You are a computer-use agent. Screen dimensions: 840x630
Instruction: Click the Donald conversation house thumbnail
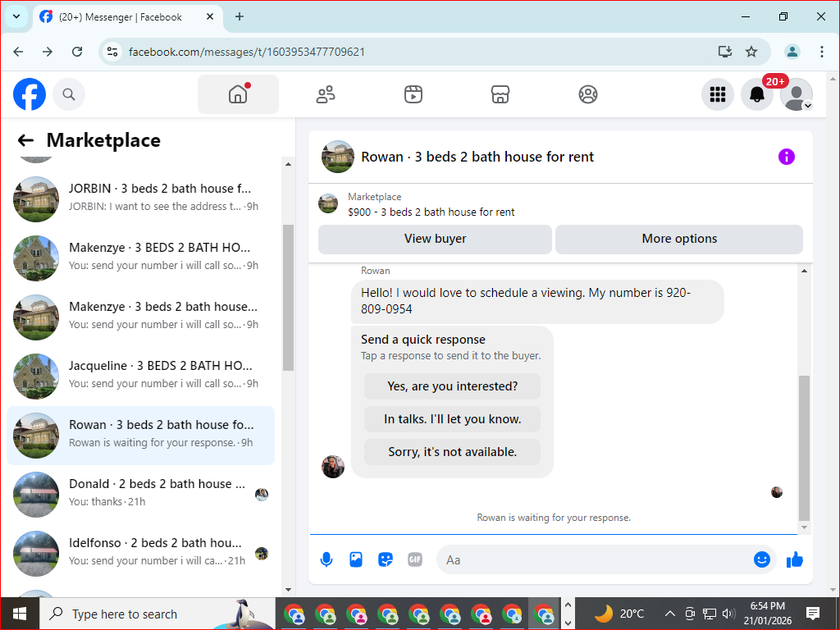[x=36, y=495]
